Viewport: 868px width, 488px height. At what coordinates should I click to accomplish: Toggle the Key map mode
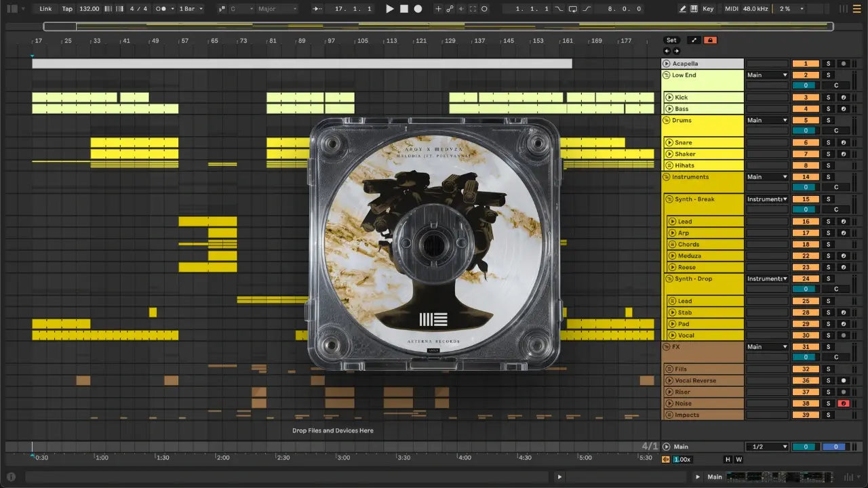(708, 9)
